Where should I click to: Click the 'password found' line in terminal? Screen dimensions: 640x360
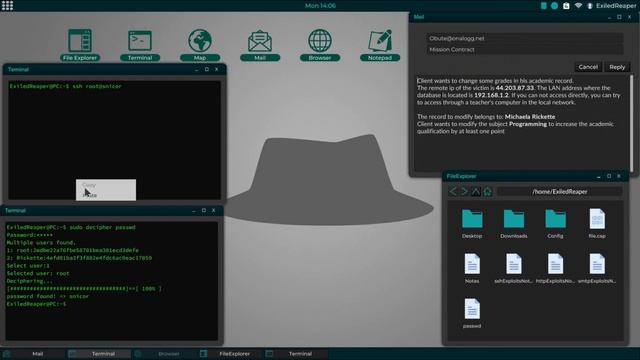[48, 296]
